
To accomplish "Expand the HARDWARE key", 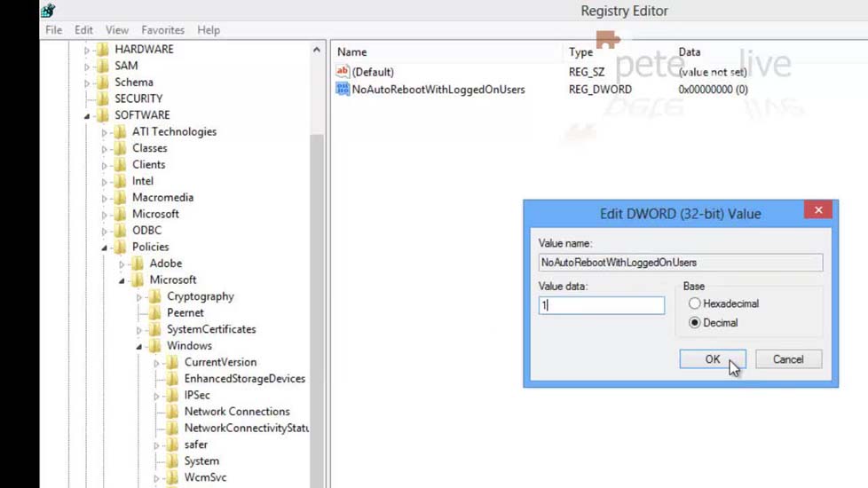I will coord(86,51).
